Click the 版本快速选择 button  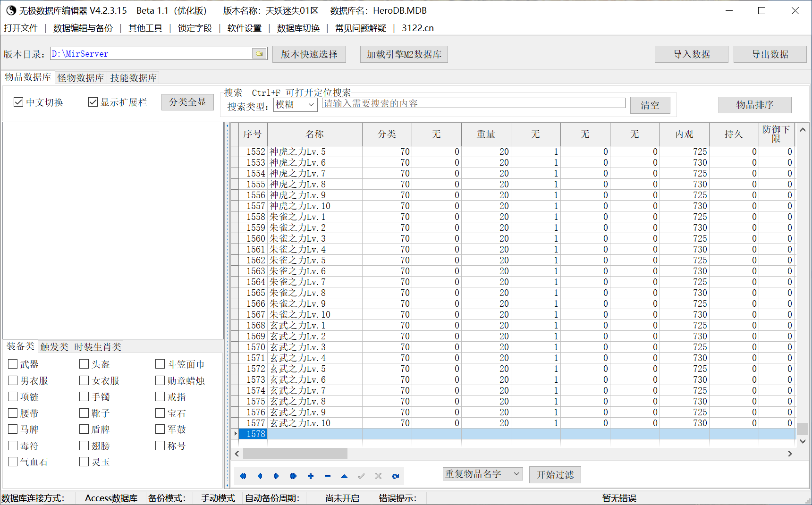309,54
